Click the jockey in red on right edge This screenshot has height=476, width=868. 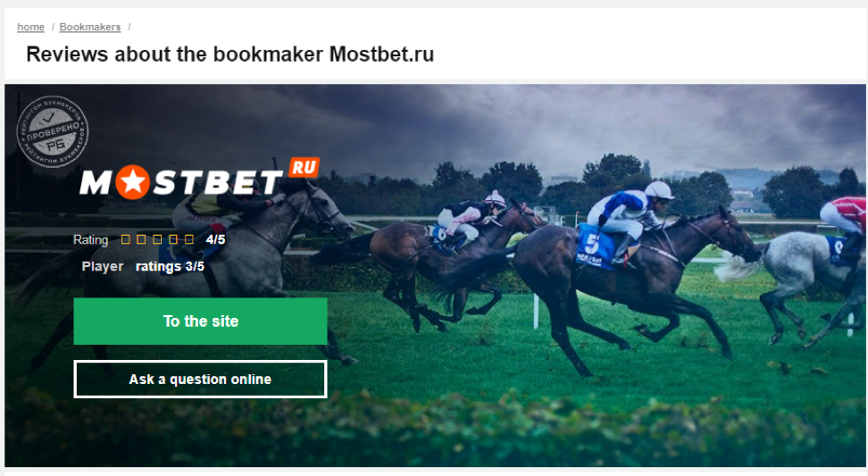pyautogui.click(x=844, y=217)
